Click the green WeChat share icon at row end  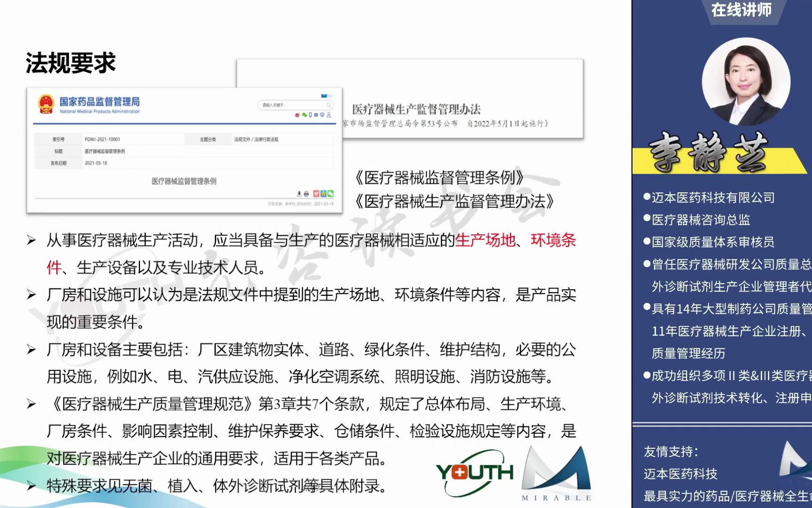click(330, 194)
